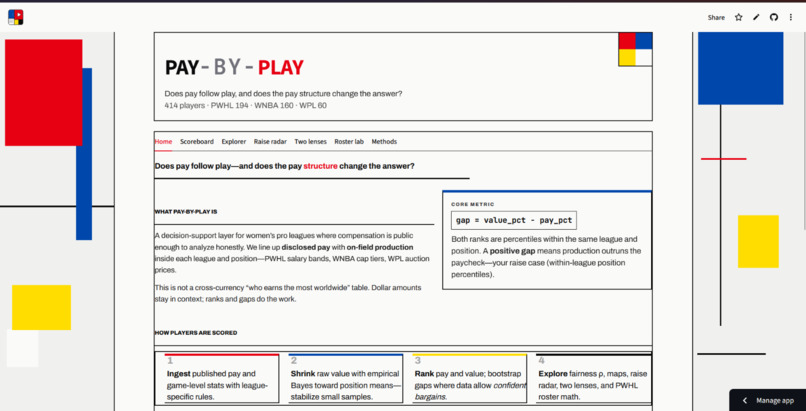Click the chevron arrow beside Manage app
The height and width of the screenshot is (411, 806).
(x=745, y=400)
